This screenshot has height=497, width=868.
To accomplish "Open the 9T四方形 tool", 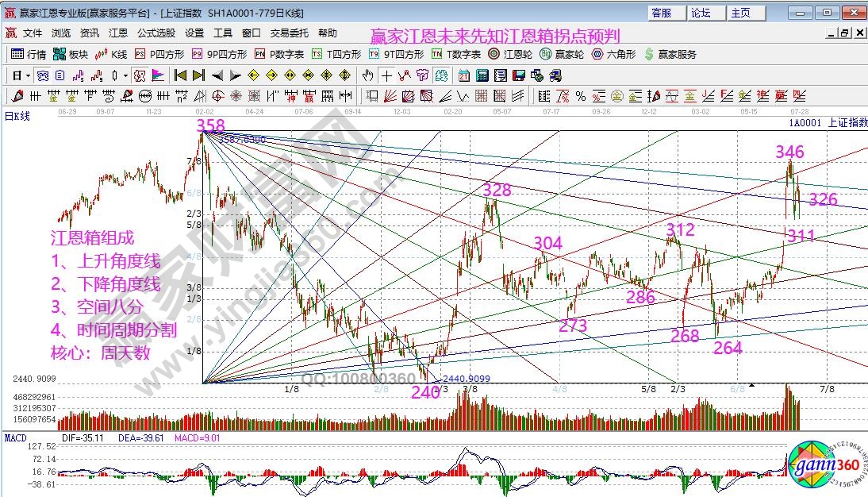I will pos(396,54).
